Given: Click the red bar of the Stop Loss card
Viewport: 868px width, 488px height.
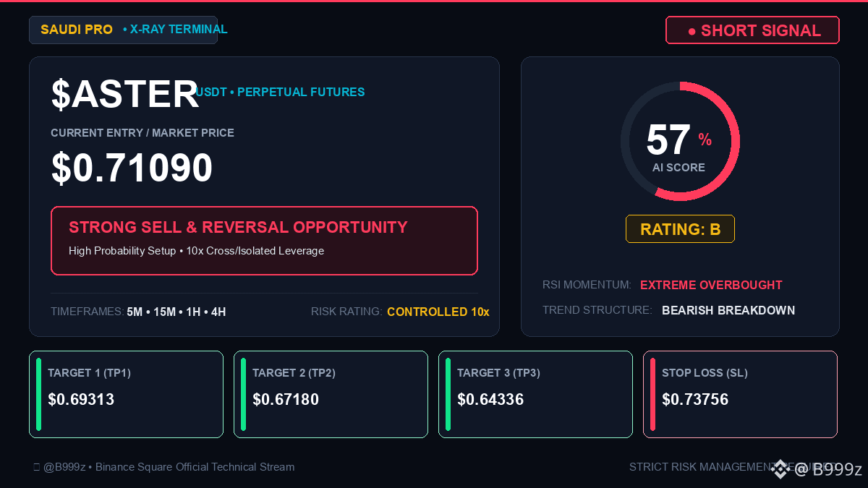Looking at the screenshot, I should 652,394.
